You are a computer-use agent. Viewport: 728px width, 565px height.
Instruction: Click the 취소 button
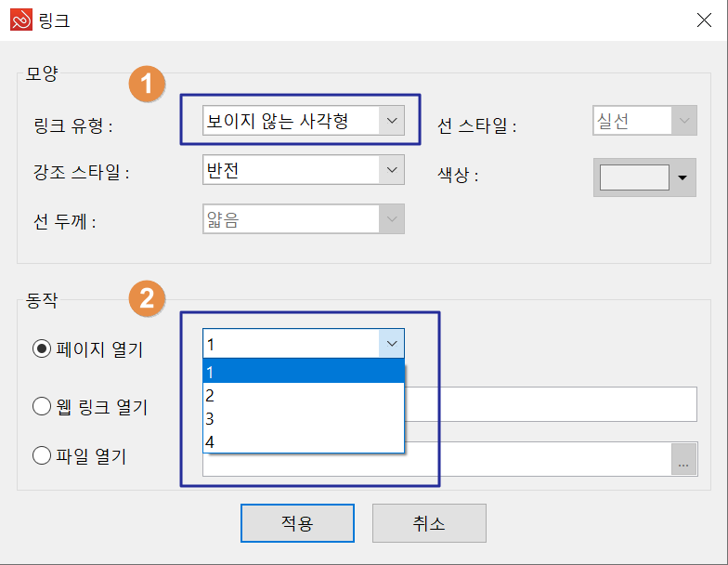[429, 523]
